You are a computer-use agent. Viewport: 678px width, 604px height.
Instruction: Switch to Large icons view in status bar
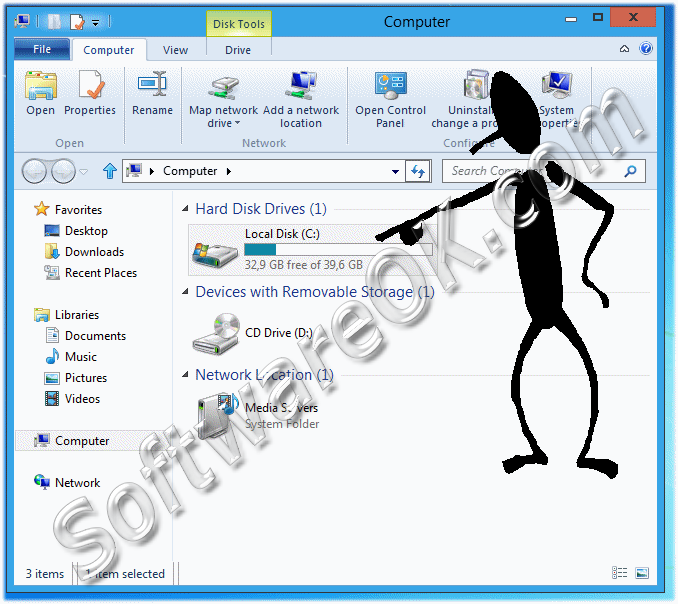pyautogui.click(x=642, y=573)
